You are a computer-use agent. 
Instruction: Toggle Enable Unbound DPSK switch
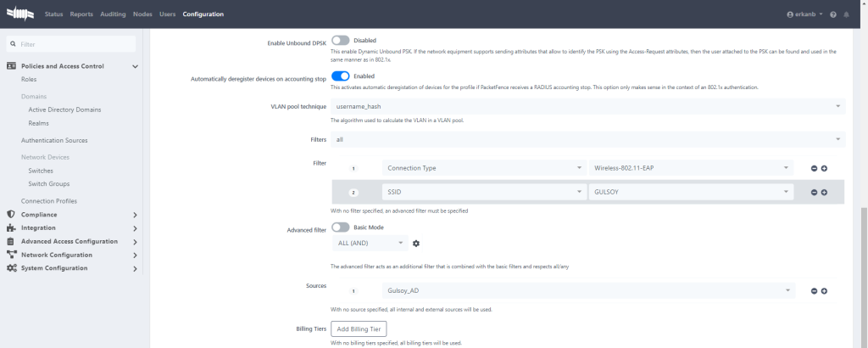(x=340, y=40)
